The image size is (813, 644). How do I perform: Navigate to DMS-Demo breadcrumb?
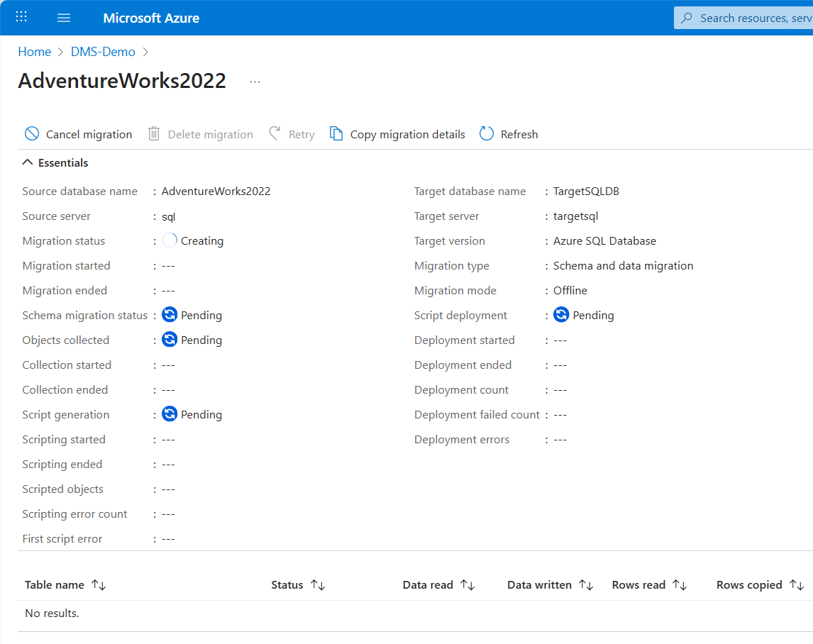(103, 52)
